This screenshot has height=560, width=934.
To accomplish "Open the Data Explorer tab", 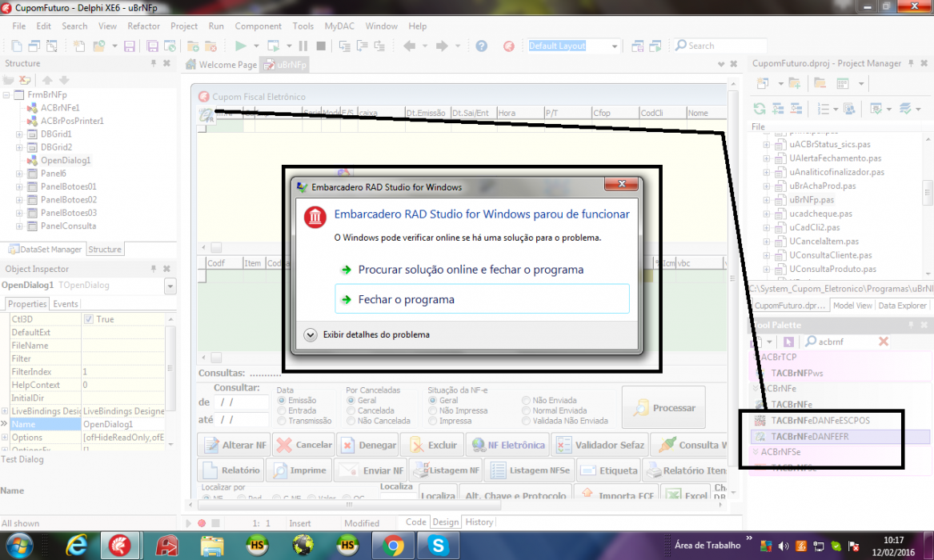I will tap(903, 306).
